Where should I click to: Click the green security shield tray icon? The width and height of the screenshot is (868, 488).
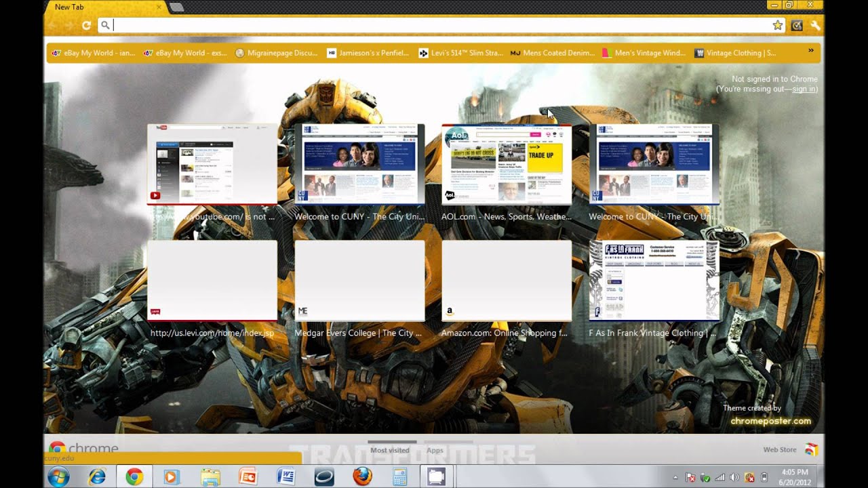click(x=705, y=477)
